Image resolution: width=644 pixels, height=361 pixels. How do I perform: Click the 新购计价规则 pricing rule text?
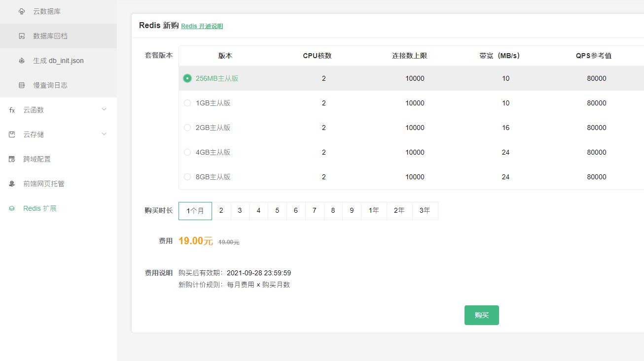click(x=234, y=285)
